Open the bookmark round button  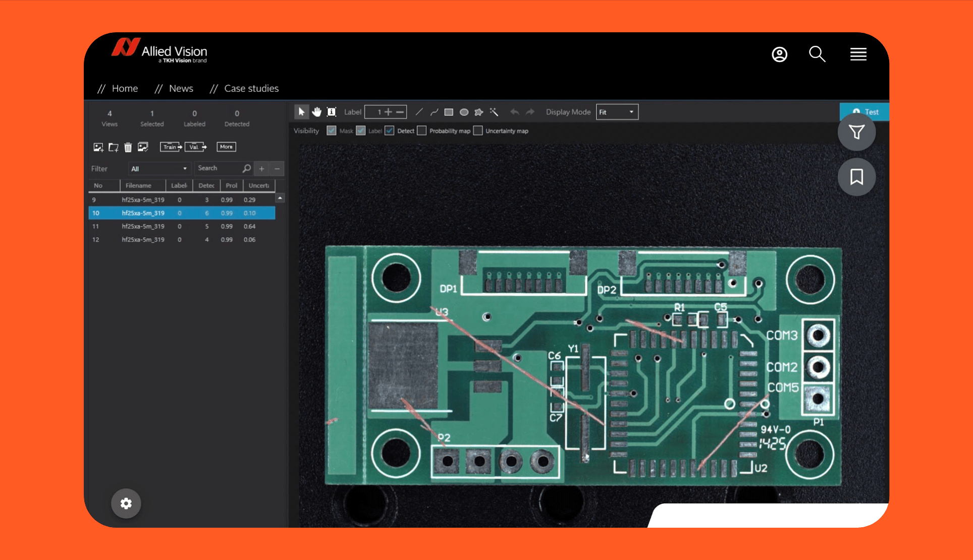click(856, 177)
